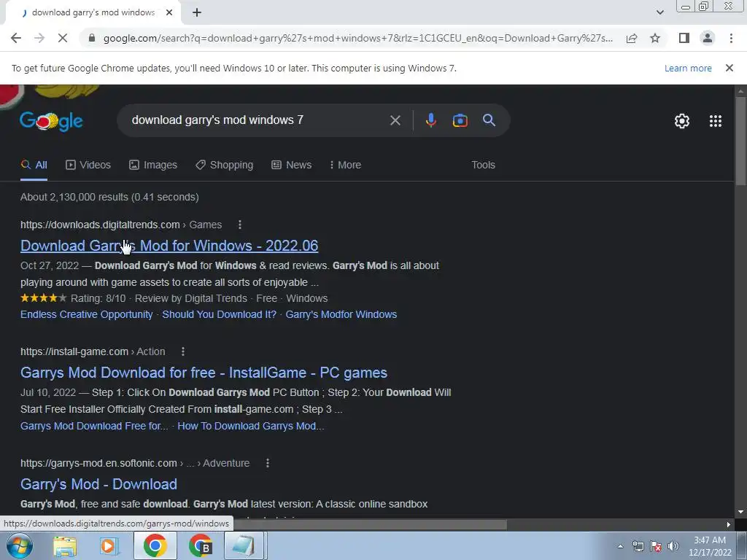
Task: Open 'How To Download Garrys Mod...' sitelink
Action: [251, 426]
